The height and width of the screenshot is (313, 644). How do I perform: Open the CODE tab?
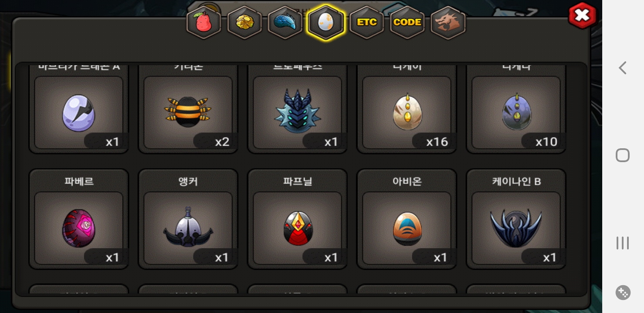(407, 23)
